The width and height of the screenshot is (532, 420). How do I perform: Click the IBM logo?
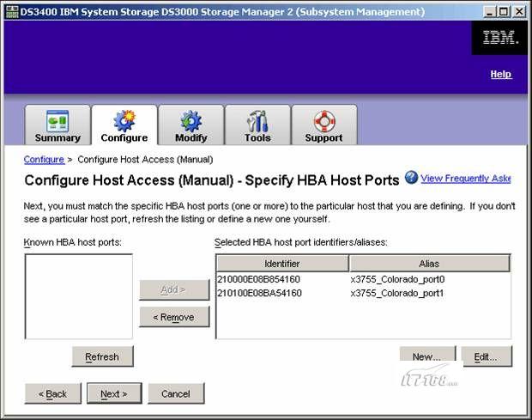(x=500, y=37)
